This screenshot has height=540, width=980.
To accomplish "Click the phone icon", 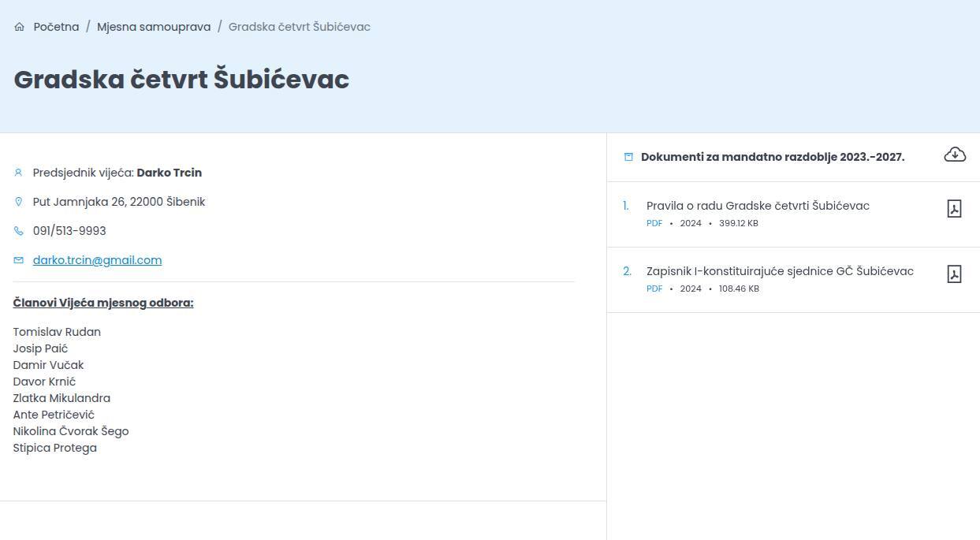I will pyautogui.click(x=18, y=231).
